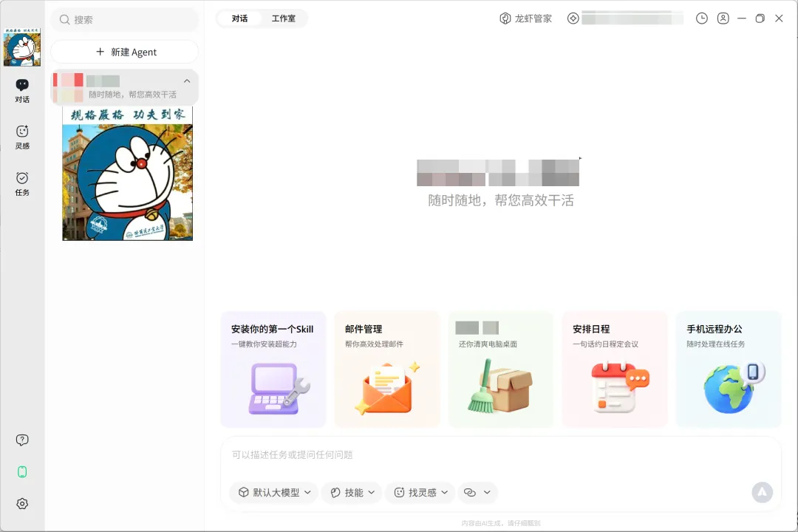
Task: Open history clock icon
Action: tap(702, 18)
